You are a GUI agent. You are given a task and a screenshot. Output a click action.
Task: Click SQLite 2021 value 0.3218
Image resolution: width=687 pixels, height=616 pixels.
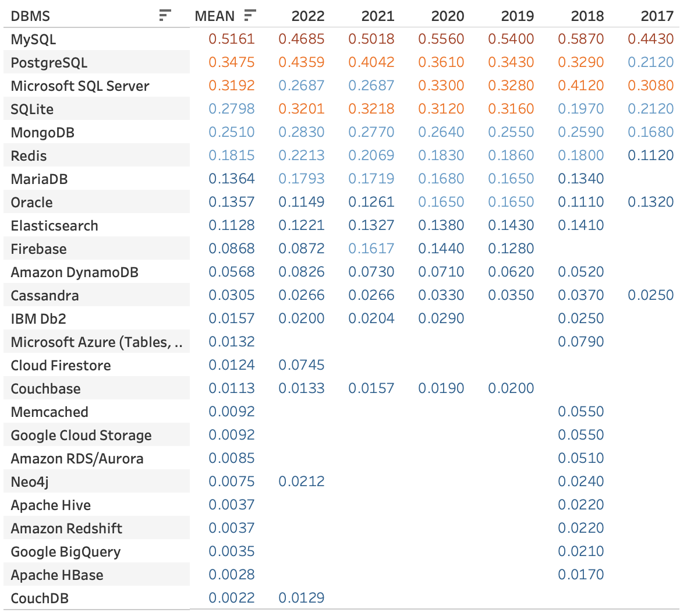pos(371,109)
